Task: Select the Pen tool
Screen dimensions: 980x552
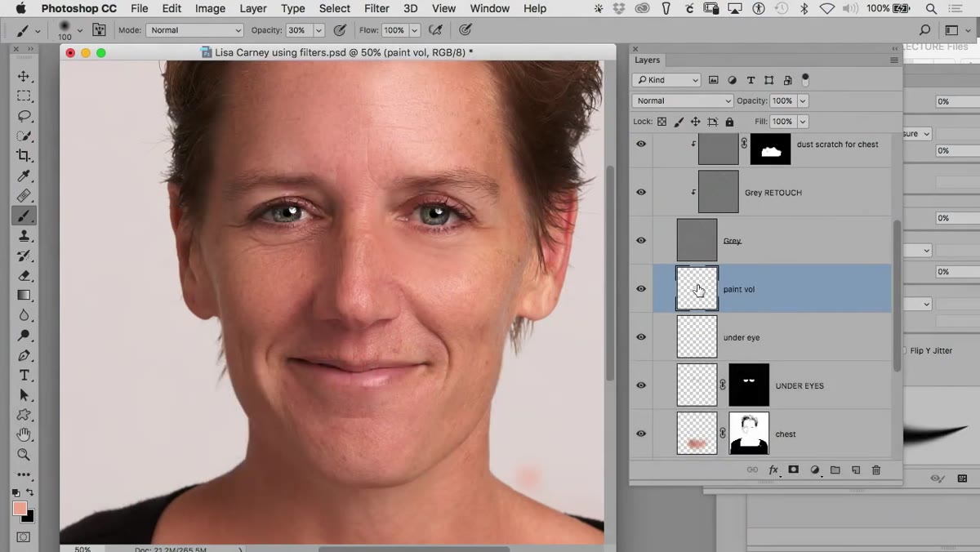Action: click(24, 355)
